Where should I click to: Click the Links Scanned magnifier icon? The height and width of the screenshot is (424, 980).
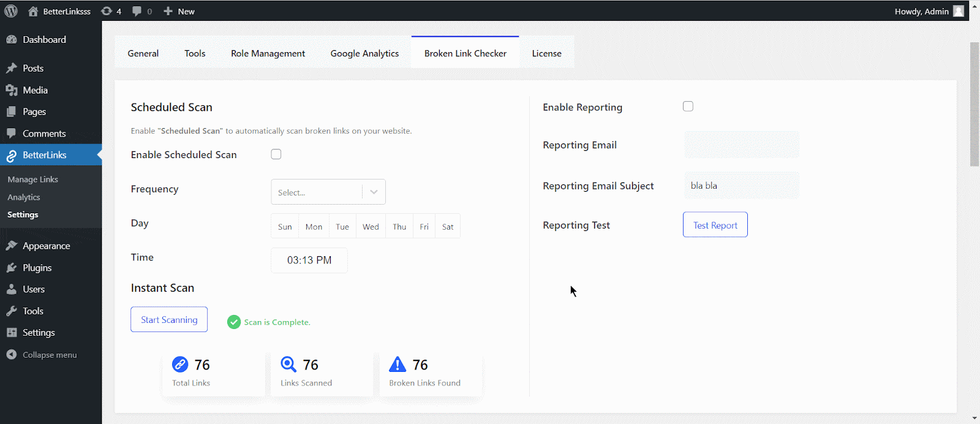click(x=288, y=365)
